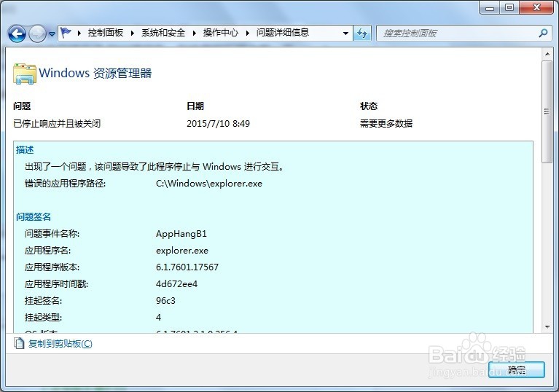This screenshot has width=559, height=392.
Task: Expand the arrow after the flag icon
Action: click(x=79, y=33)
